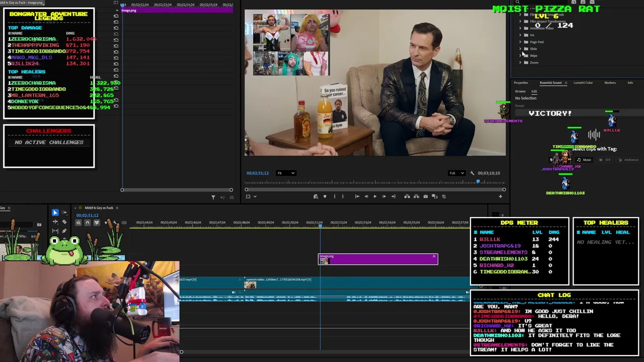Screen dimensions: 644x362
Task: Switch to the Markers tab
Action: tap(610, 82)
